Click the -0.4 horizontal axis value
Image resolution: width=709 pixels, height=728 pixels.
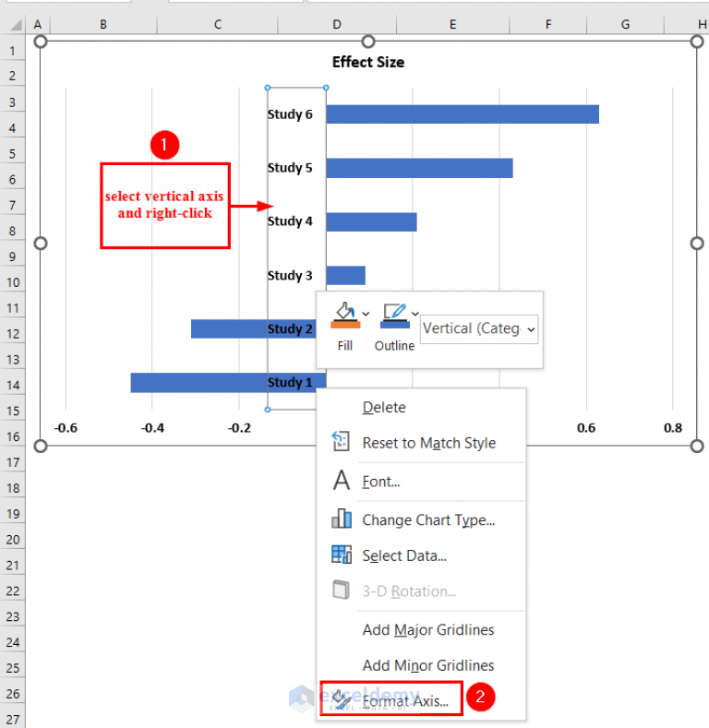tap(152, 427)
